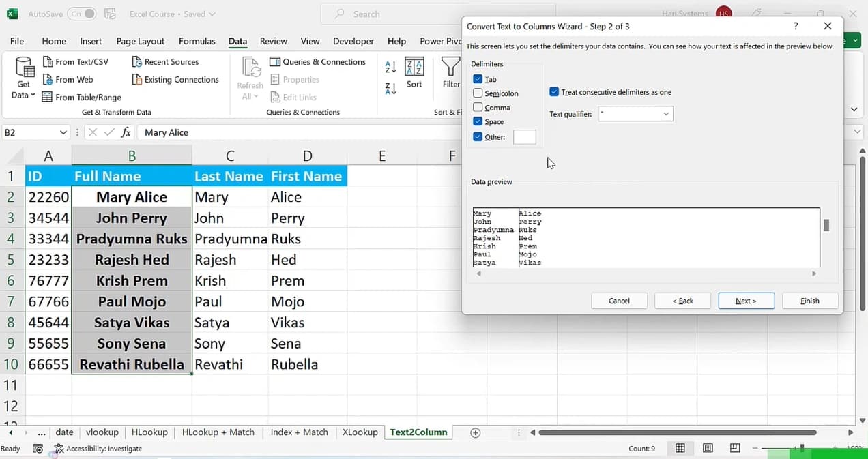Screen dimensions: 868x459
Task: Switch to Normal view in status bar
Action: pos(680,448)
